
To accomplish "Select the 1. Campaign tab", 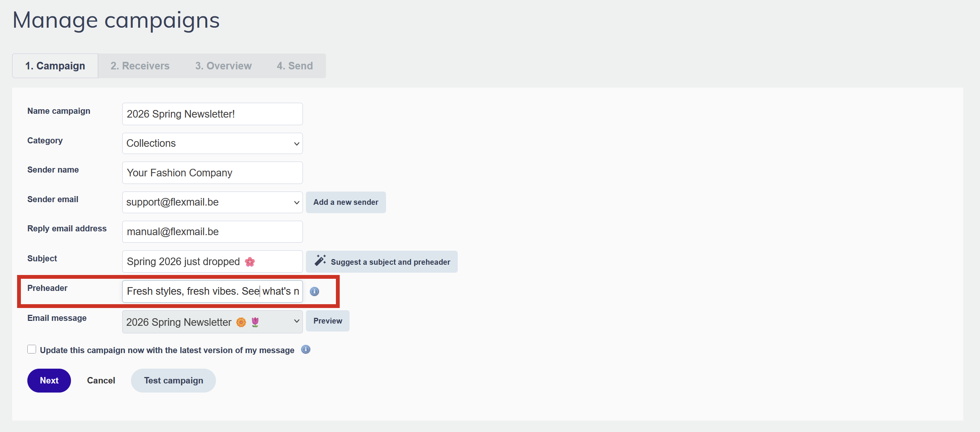I will pos(55,66).
